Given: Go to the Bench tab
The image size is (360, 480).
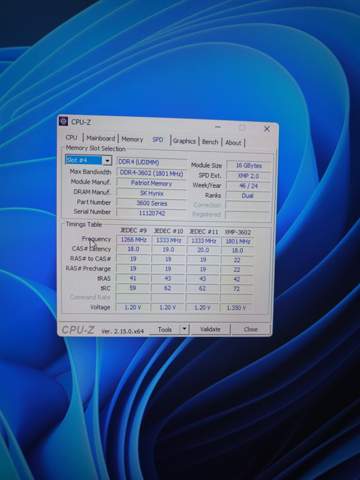Looking at the screenshot, I should 210,142.
